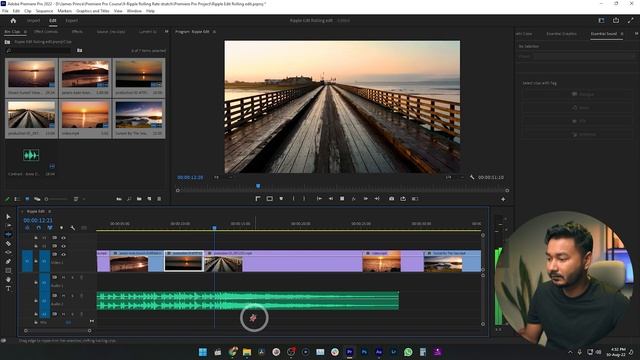The image size is (640, 360).
Task: Select the Razor tool
Action: coord(8,243)
